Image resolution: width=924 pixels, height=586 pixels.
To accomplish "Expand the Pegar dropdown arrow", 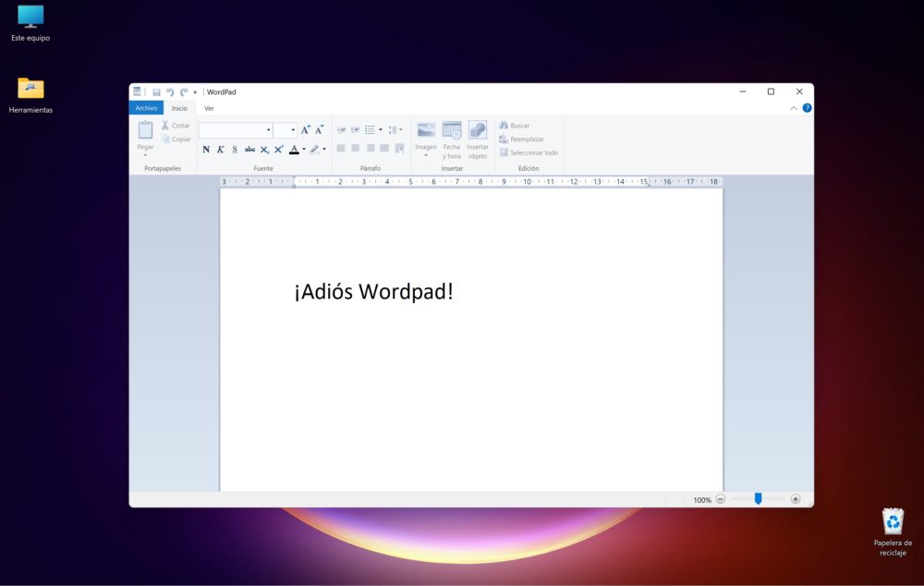I will coord(145,154).
